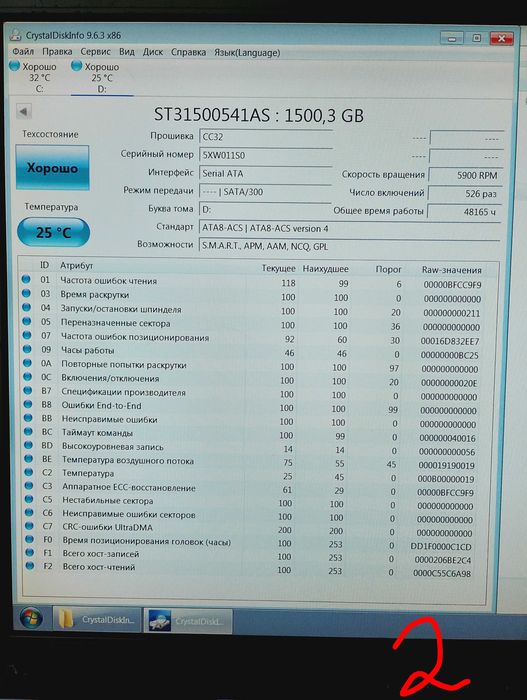The image size is (527, 700).
Task: Click status icon for attribute 0A
Action: [x=28, y=362]
